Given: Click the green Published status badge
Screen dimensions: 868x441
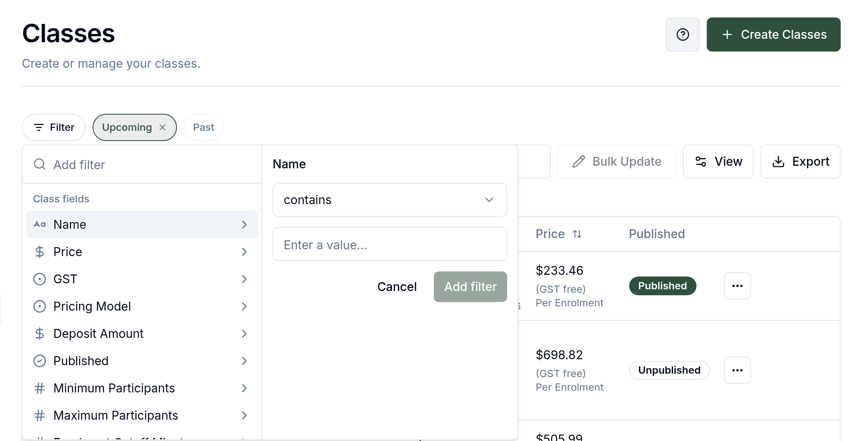Looking at the screenshot, I should 662,286.
